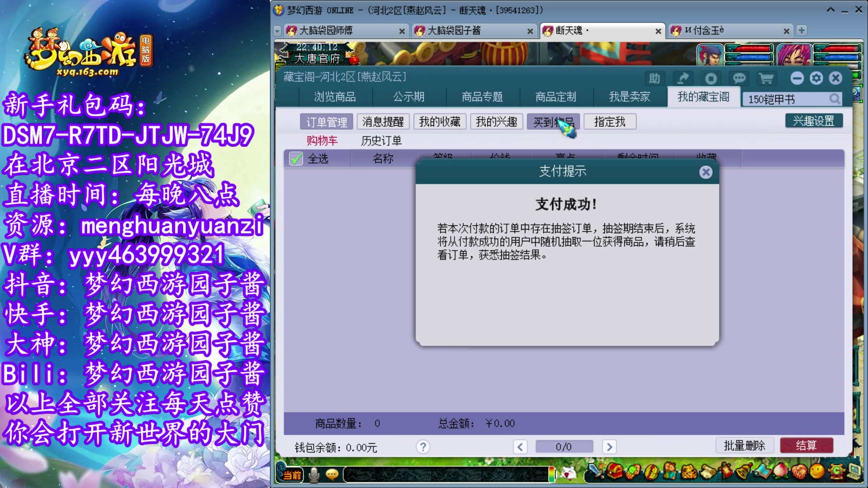The width and height of the screenshot is (868, 488).
Task: Open the chat bubble icon in 藏宝阁 header
Action: click(739, 79)
